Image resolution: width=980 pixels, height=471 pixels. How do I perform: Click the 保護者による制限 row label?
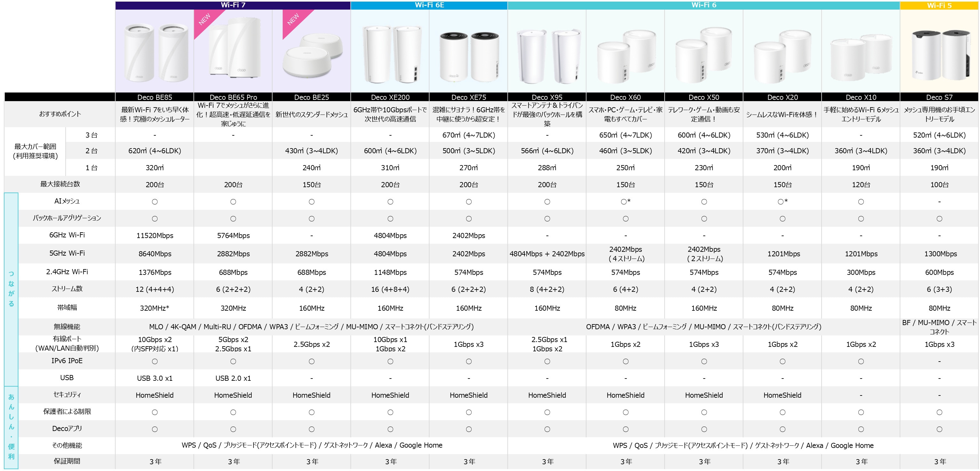tap(67, 411)
